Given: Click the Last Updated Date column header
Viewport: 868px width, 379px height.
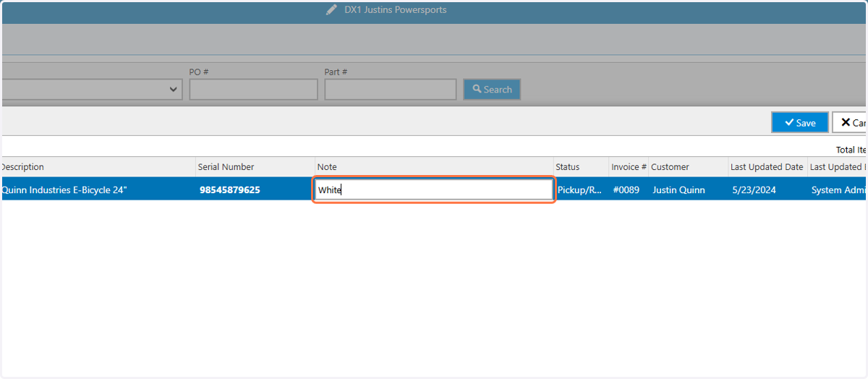Looking at the screenshot, I should pyautogui.click(x=767, y=167).
